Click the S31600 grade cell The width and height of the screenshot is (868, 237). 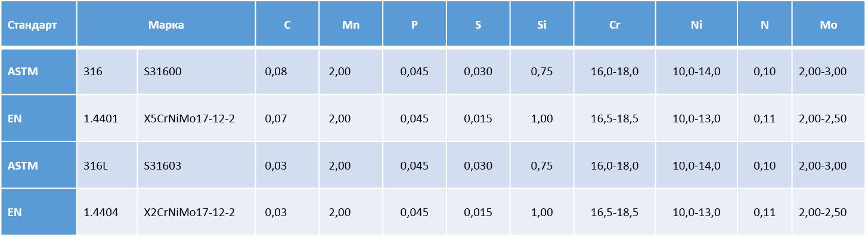coord(196,72)
